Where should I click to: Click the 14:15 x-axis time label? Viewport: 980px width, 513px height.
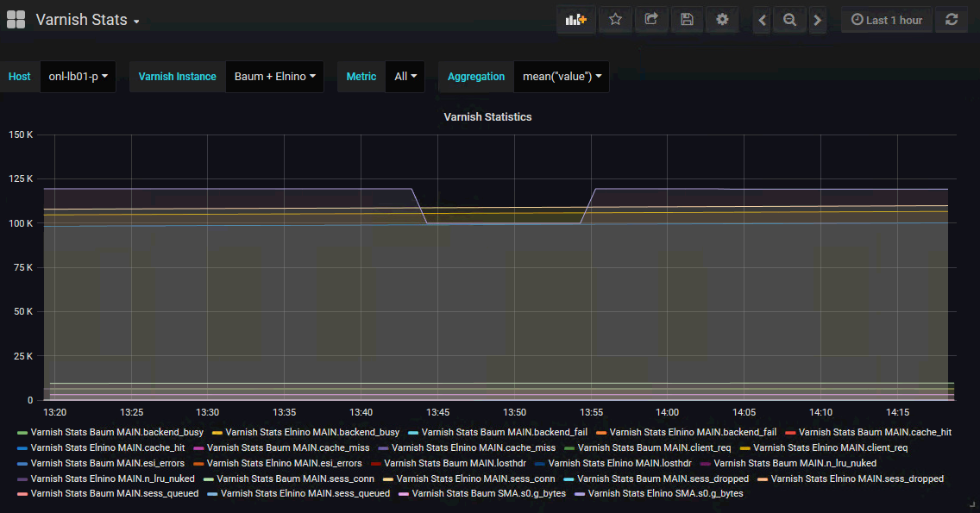tap(897, 412)
